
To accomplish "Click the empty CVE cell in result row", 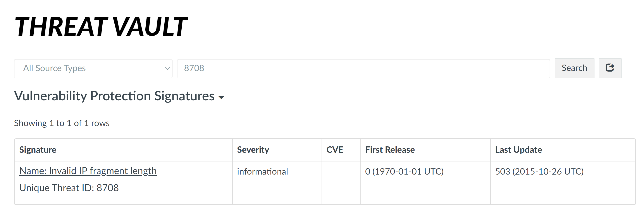I will click(341, 182).
